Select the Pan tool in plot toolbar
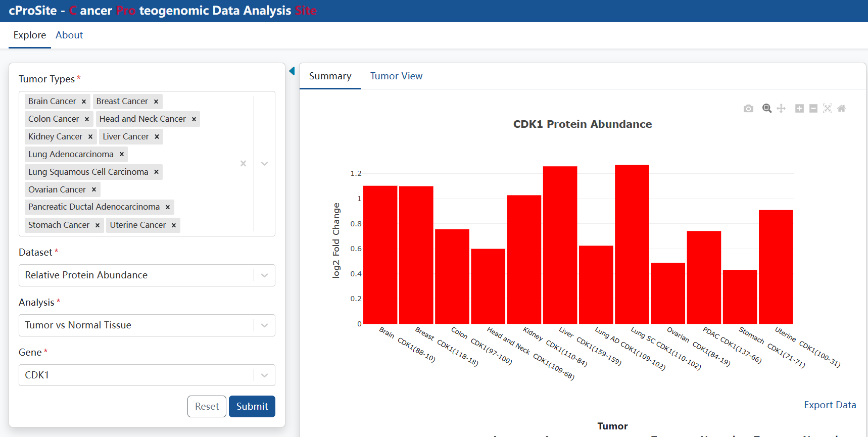The image size is (868, 437). tap(781, 109)
